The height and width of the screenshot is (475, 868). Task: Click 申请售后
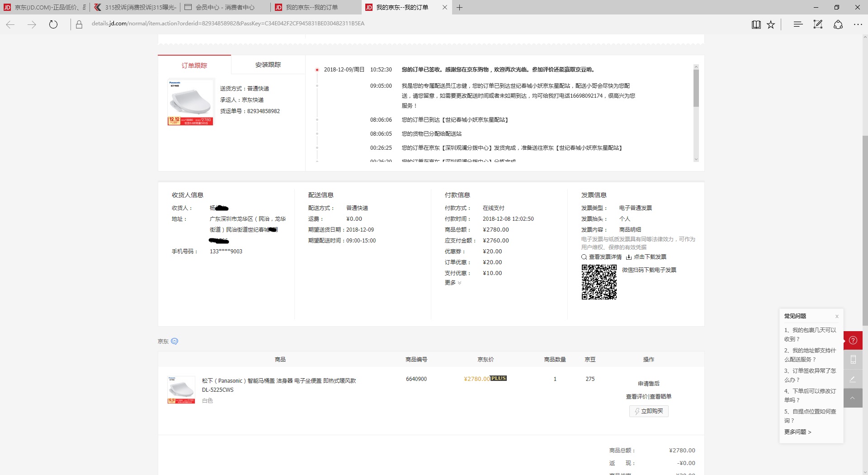click(x=649, y=383)
